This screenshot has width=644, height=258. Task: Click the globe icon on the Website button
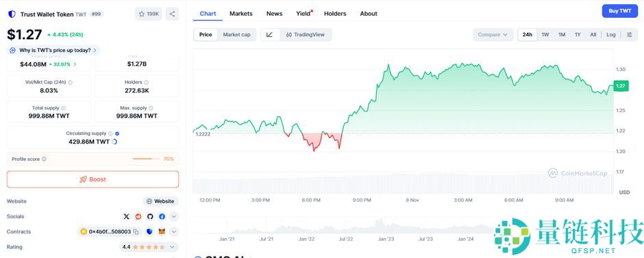coord(149,201)
